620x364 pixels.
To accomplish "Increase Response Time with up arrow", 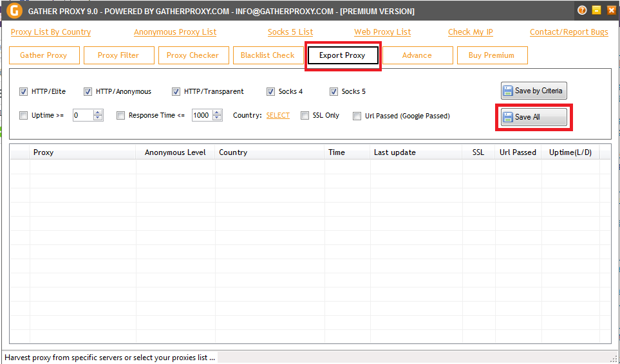I will (x=217, y=113).
